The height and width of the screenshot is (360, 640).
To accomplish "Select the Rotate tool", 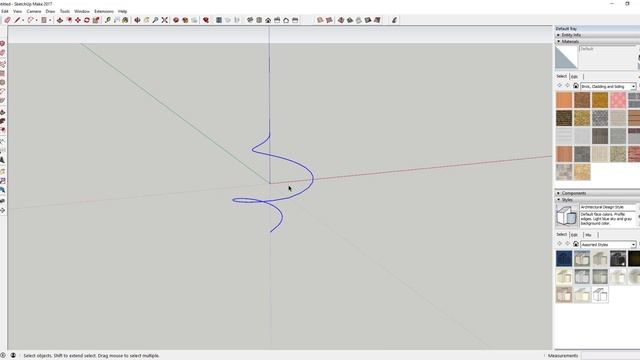I will point(87,20).
